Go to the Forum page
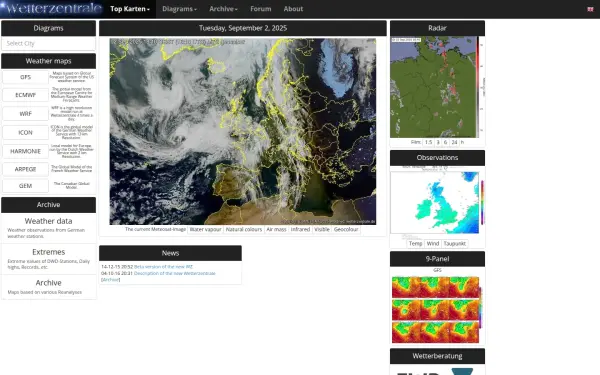This screenshot has height=375, width=600. click(x=261, y=9)
